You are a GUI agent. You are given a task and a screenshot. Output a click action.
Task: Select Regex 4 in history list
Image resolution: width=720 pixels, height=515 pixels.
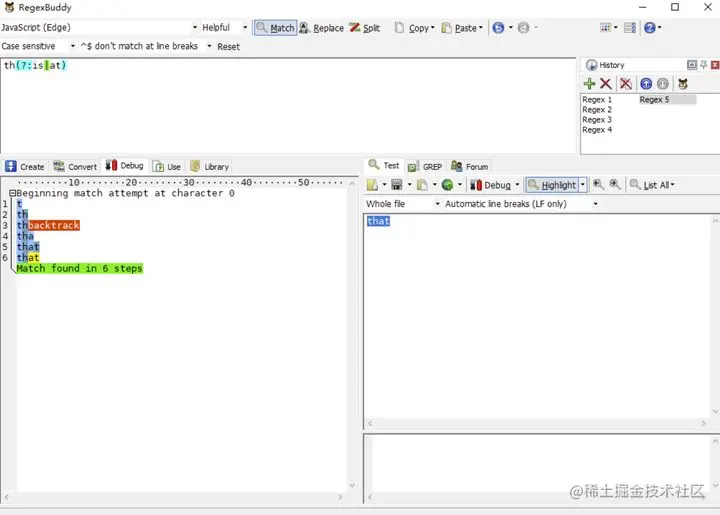[597, 130]
